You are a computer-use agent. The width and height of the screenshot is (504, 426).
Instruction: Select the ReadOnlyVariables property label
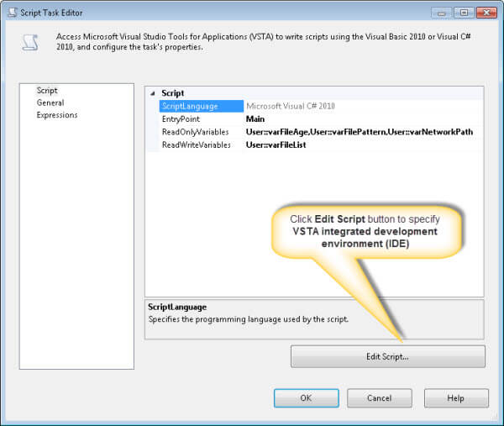[x=195, y=132]
